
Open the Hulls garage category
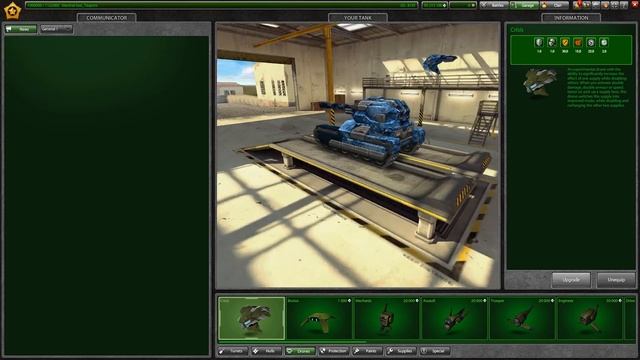(x=267, y=351)
